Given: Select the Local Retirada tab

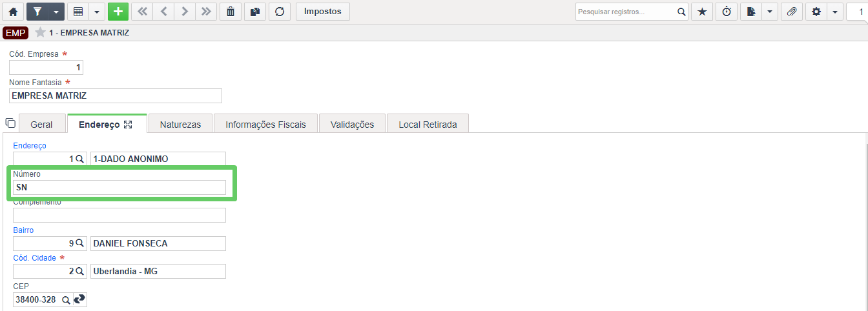Looking at the screenshot, I should pos(428,124).
